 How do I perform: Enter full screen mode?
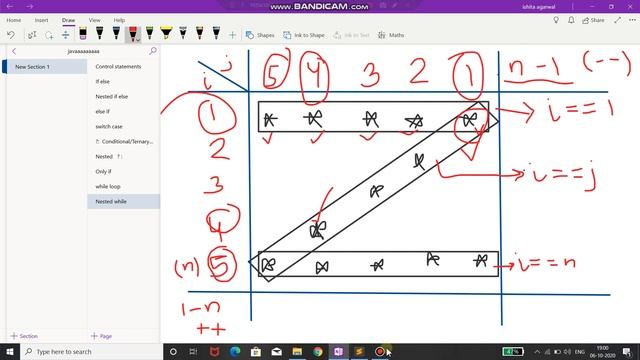[618, 20]
